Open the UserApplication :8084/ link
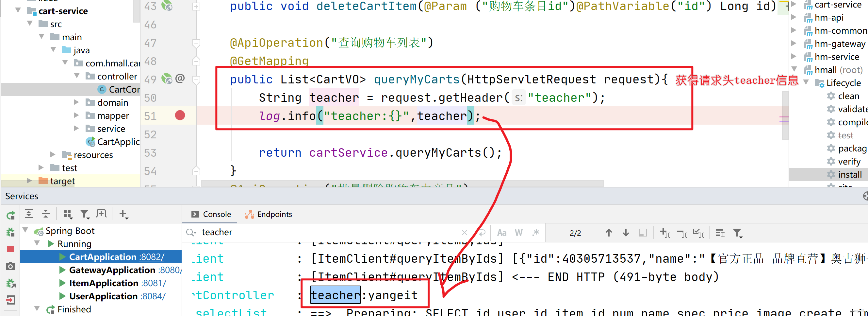This screenshot has height=316, width=868. (x=153, y=296)
